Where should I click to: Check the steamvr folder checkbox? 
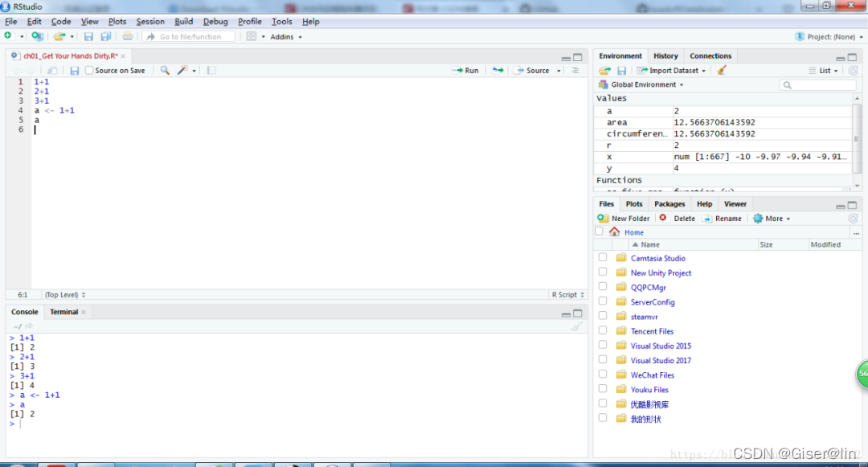click(602, 316)
